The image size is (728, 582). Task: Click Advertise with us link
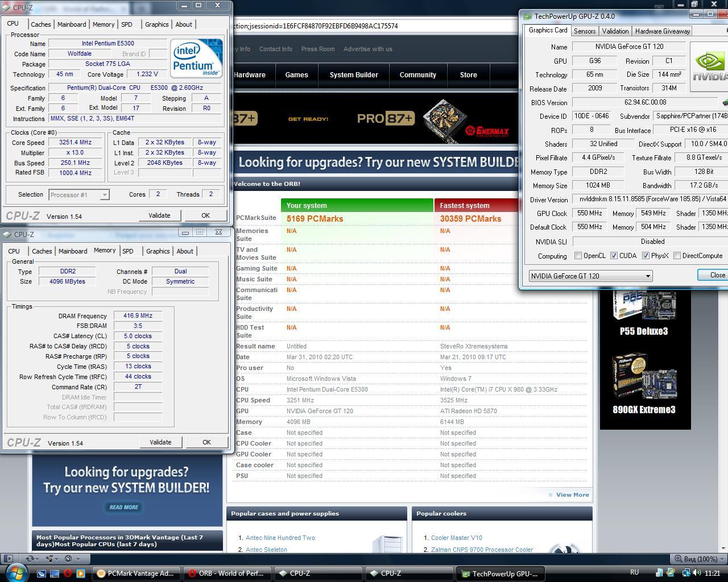click(368, 49)
